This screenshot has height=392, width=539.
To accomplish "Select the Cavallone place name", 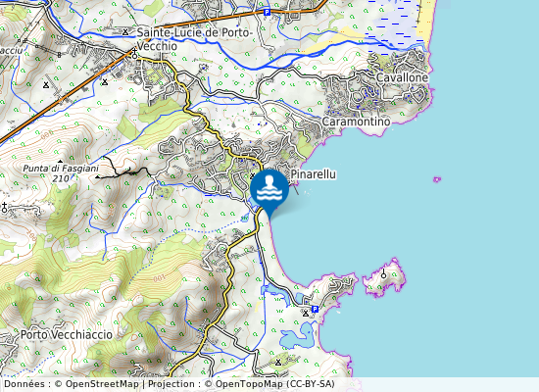I will tap(402, 77).
